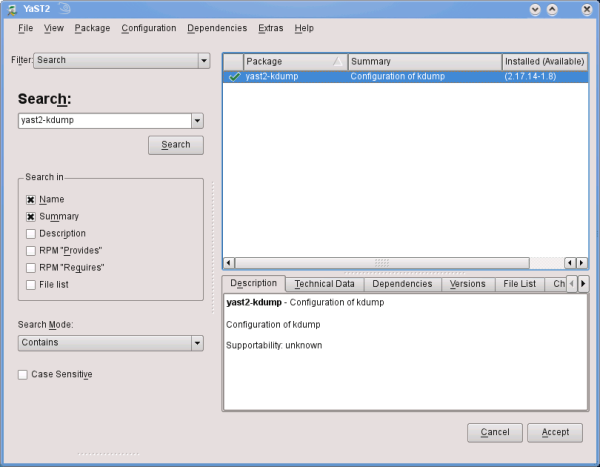The width and height of the screenshot is (600, 467).
Task: Enable the RPM "Provides" checkbox
Action: coord(31,251)
